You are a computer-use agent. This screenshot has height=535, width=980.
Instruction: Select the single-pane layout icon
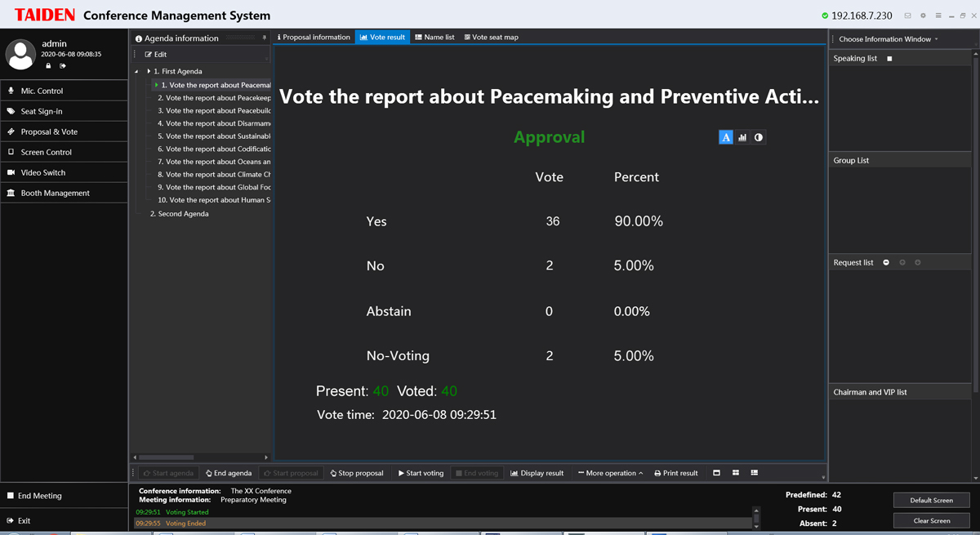pos(716,473)
